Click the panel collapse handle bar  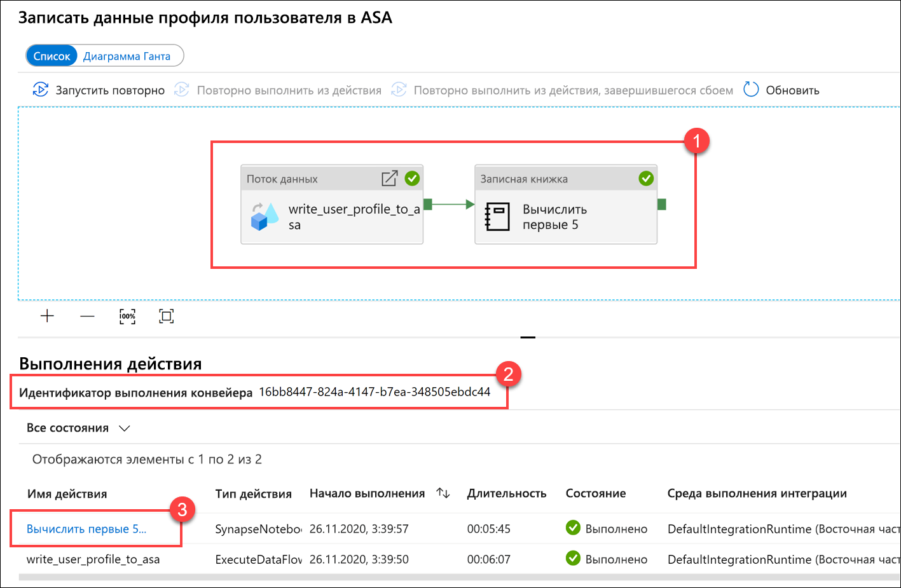(x=528, y=337)
